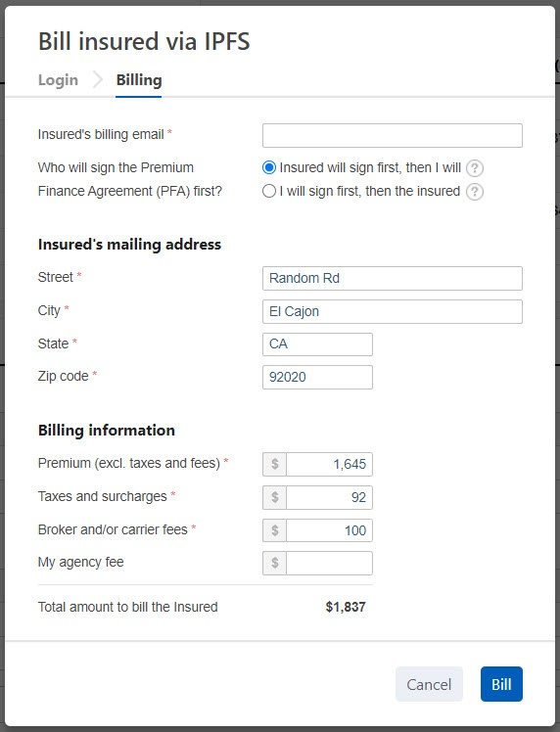Click the State field showing CA
Image resolution: width=560 pixels, height=732 pixels.
click(x=317, y=344)
